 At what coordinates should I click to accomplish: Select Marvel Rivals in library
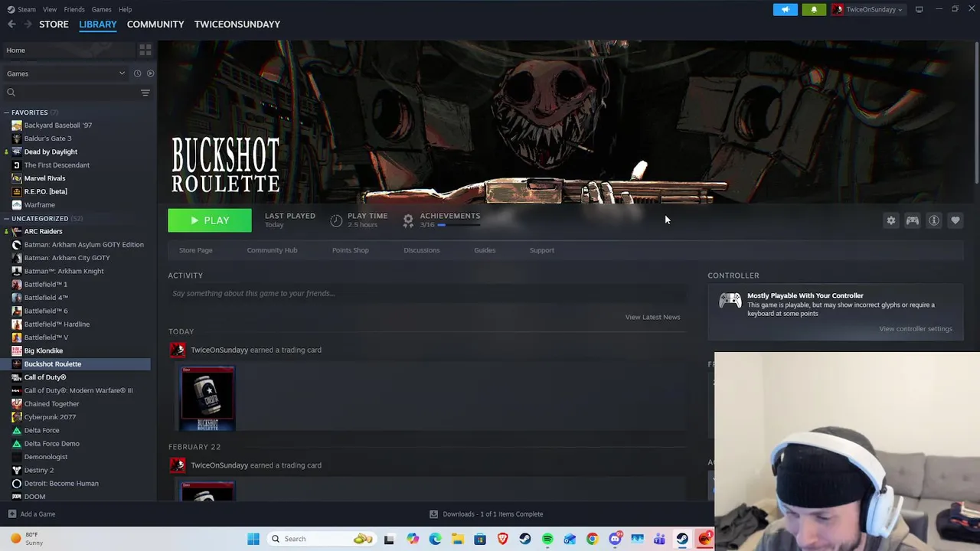44,178
